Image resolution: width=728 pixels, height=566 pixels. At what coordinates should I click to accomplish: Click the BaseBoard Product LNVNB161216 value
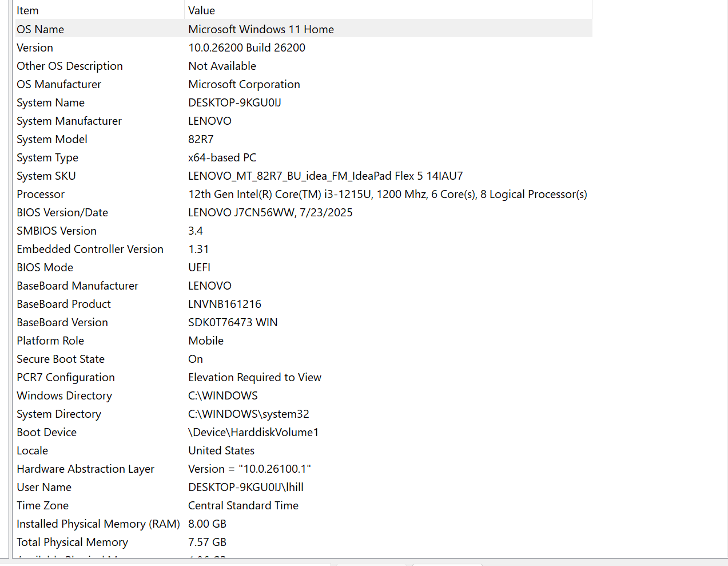pyautogui.click(x=225, y=304)
